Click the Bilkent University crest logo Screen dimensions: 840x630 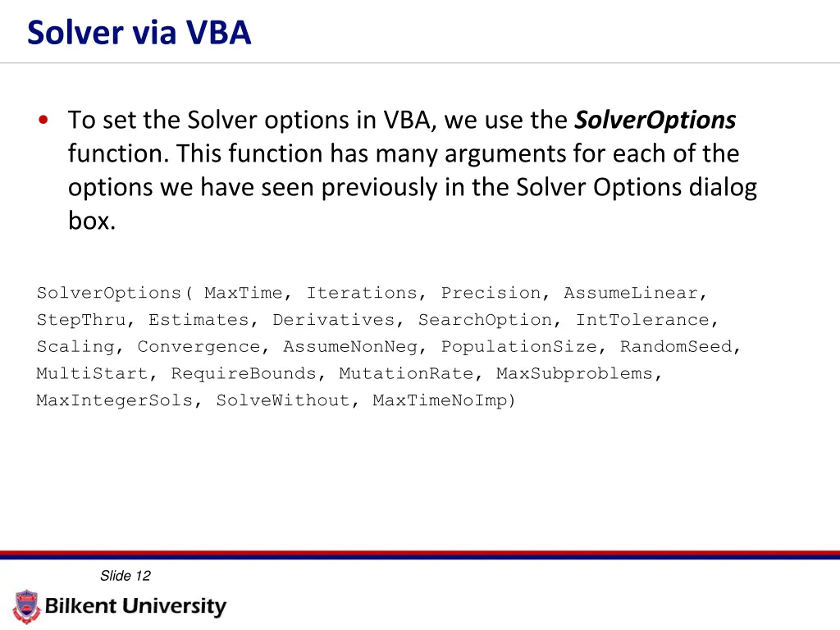26,607
